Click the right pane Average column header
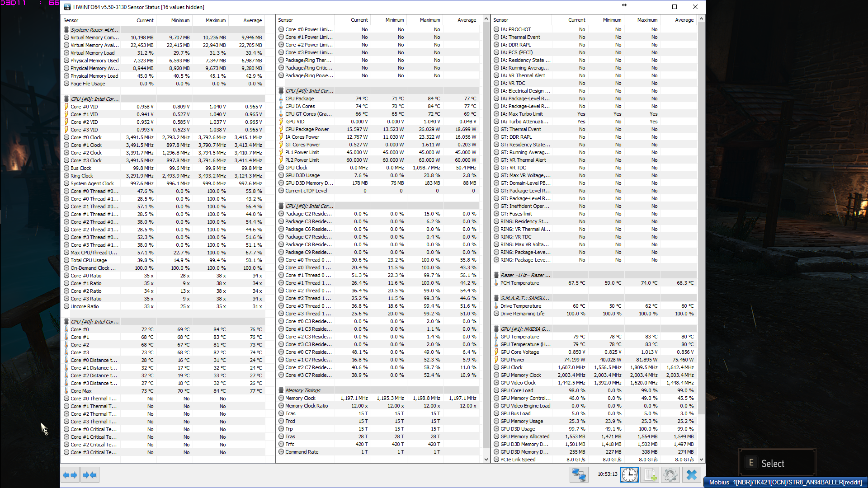This screenshot has width=868, height=488. click(x=678, y=20)
